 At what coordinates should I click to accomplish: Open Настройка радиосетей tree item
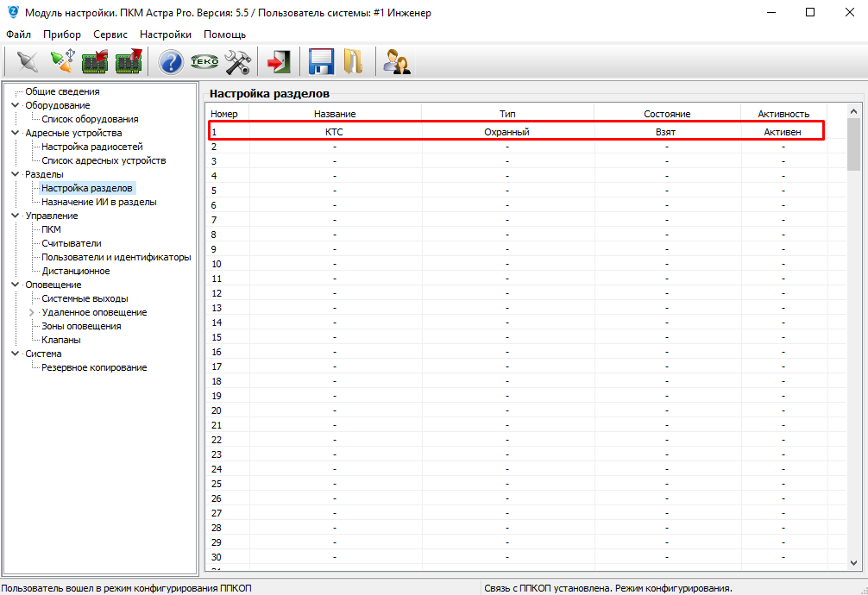tap(92, 147)
